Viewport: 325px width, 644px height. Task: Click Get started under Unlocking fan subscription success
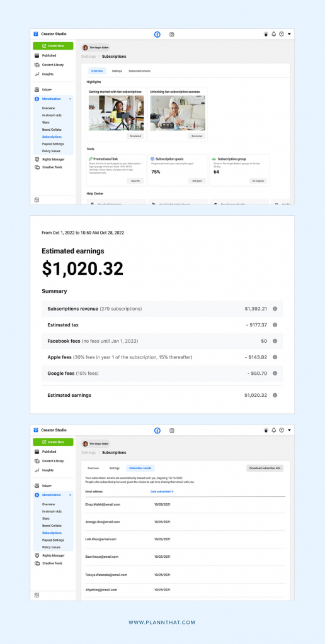[197, 136]
